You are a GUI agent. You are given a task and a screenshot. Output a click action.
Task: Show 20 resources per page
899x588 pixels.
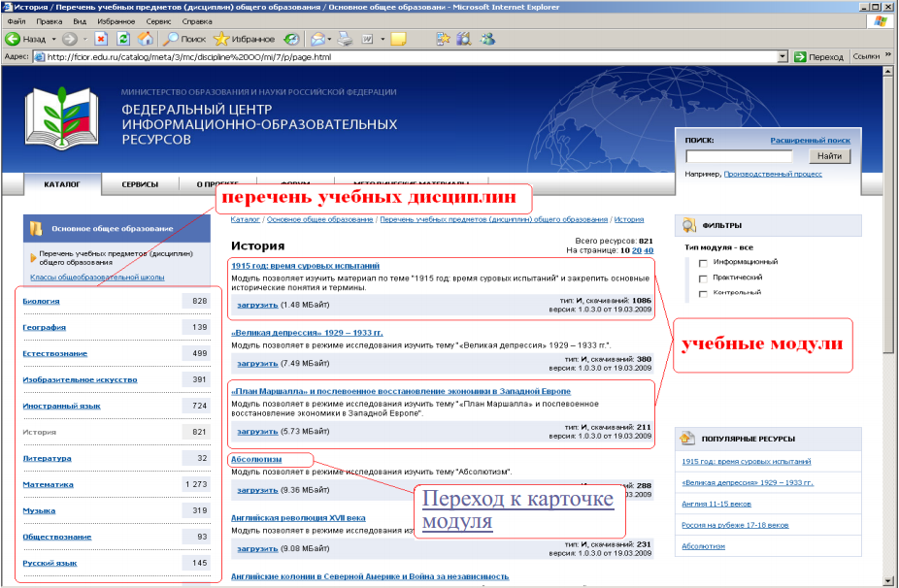(x=637, y=250)
